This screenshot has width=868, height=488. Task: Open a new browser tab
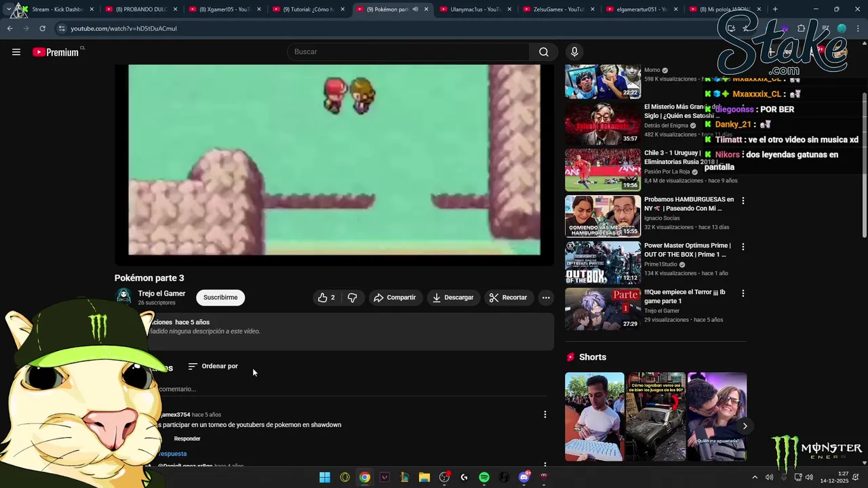775,9
